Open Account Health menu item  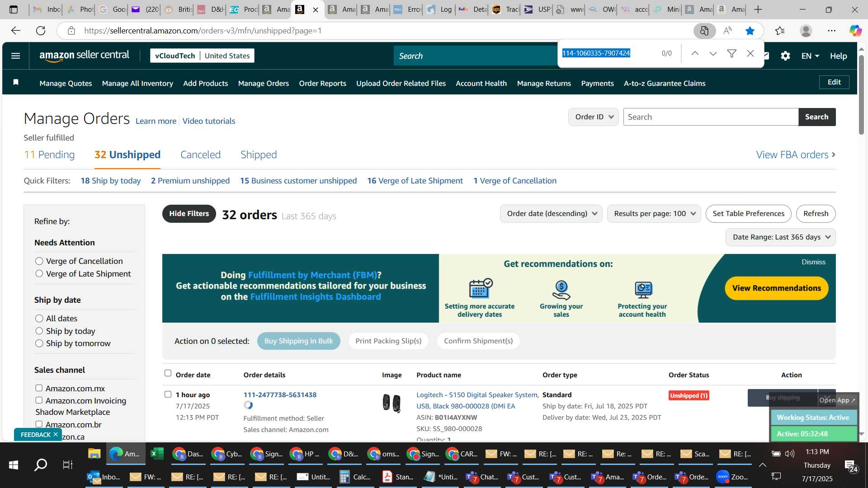tap(481, 83)
